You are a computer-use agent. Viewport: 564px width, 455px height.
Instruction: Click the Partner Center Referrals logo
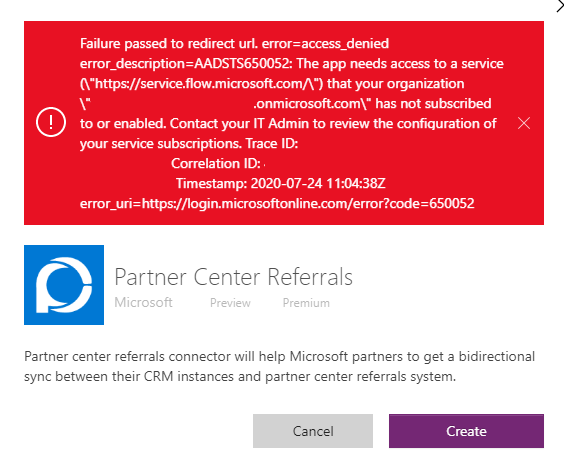click(x=64, y=285)
